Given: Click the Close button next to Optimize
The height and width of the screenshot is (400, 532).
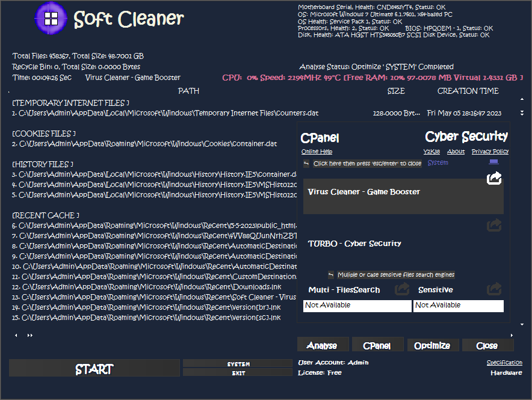Looking at the screenshot, I should tap(488, 345).
